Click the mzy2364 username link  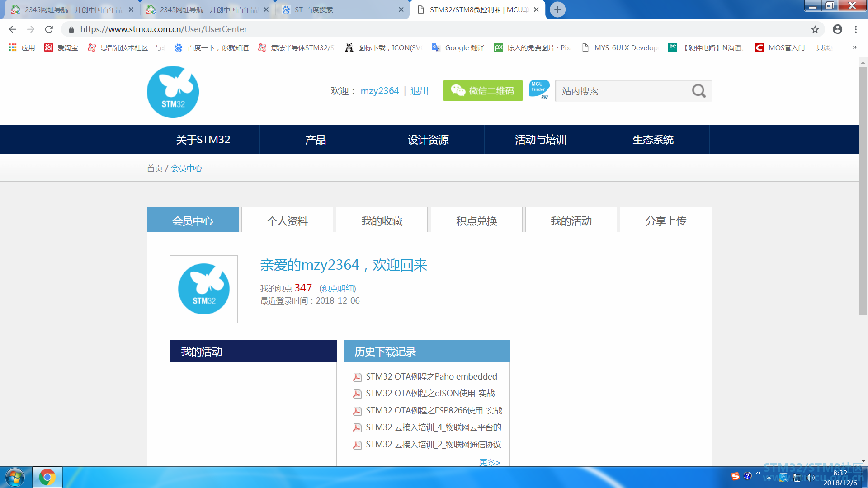pyautogui.click(x=380, y=91)
